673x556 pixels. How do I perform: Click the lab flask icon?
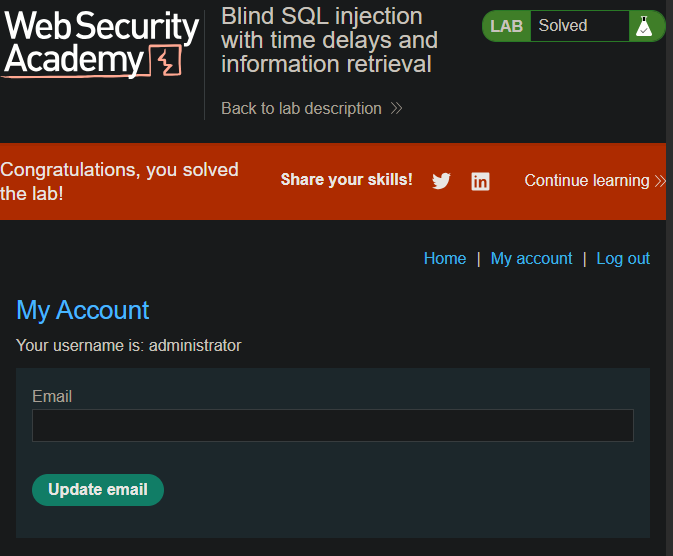tap(644, 26)
